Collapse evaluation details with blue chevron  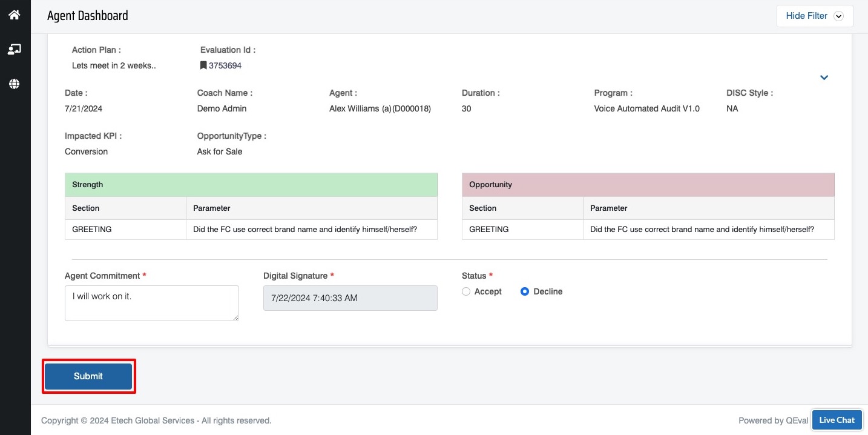coord(824,78)
